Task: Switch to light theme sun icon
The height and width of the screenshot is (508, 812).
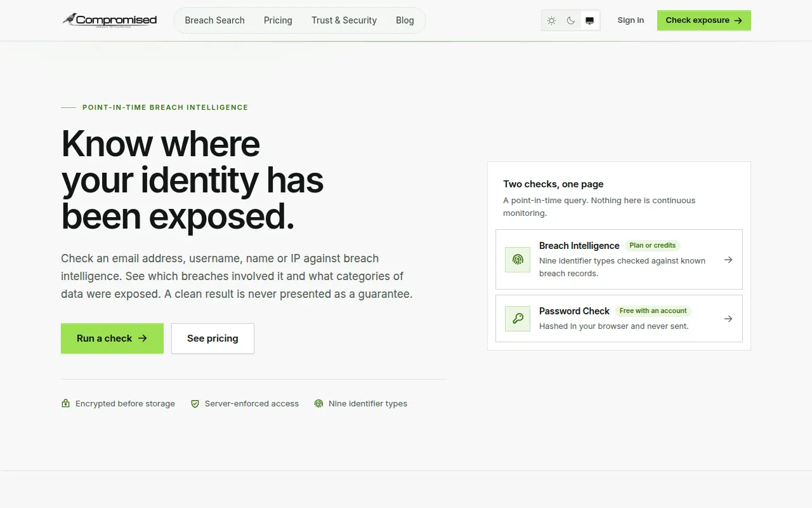Action: (x=552, y=20)
